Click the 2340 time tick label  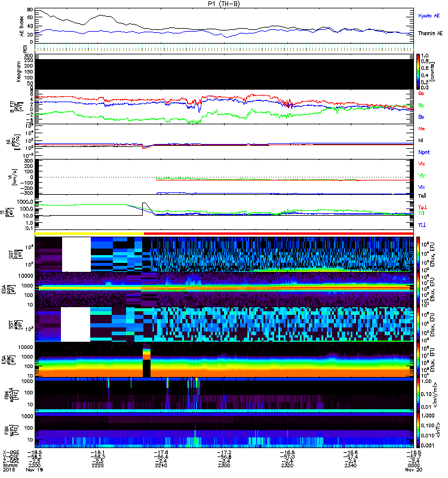pyautogui.click(x=351, y=465)
